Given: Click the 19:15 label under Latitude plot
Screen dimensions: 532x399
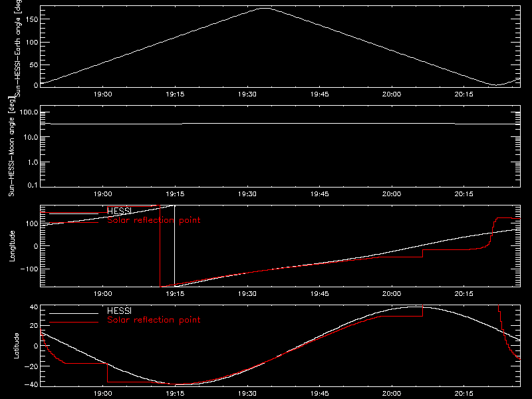Looking at the screenshot, I should point(175,393).
